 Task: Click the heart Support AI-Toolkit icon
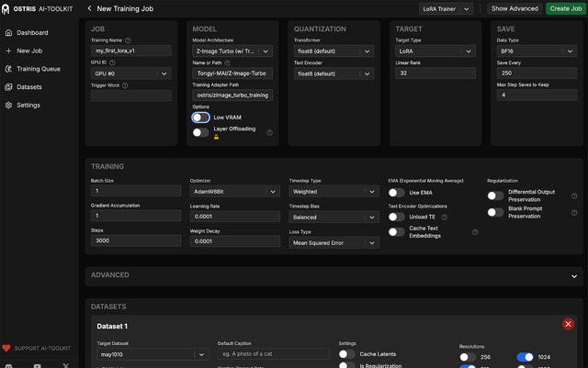click(x=6, y=349)
